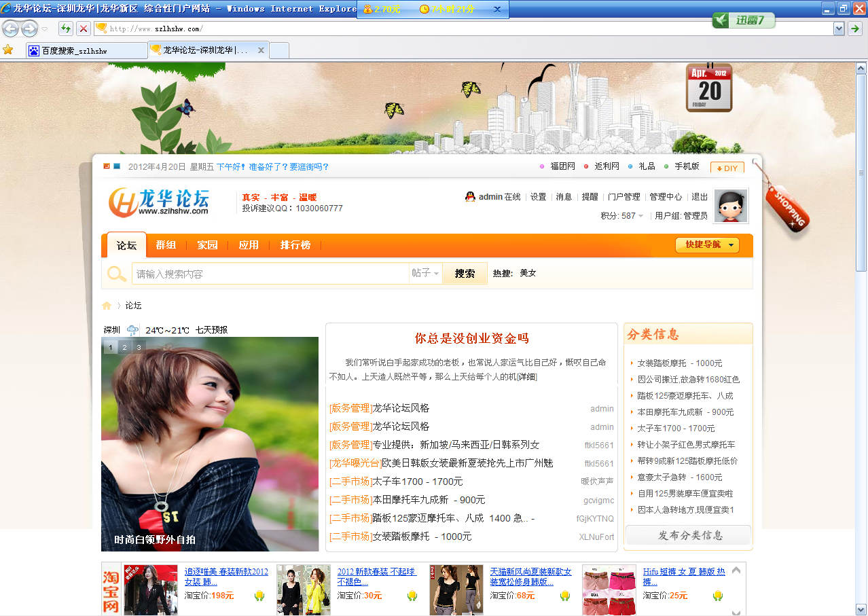Click the 设置 link

pyautogui.click(x=539, y=197)
